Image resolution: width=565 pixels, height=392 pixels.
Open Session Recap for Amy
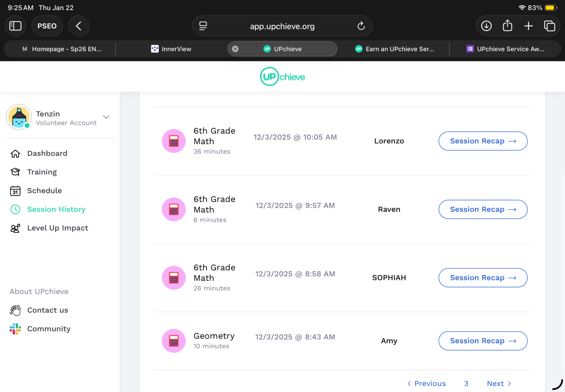pyautogui.click(x=483, y=341)
